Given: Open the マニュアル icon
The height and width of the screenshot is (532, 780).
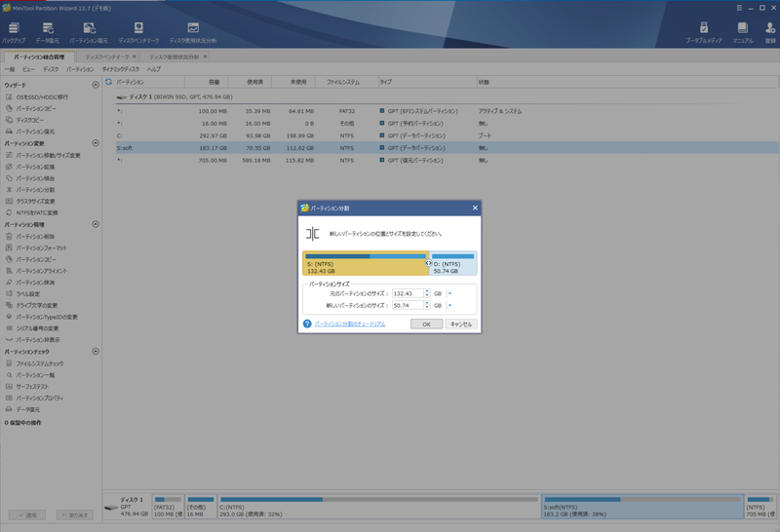Looking at the screenshot, I should [x=743, y=33].
